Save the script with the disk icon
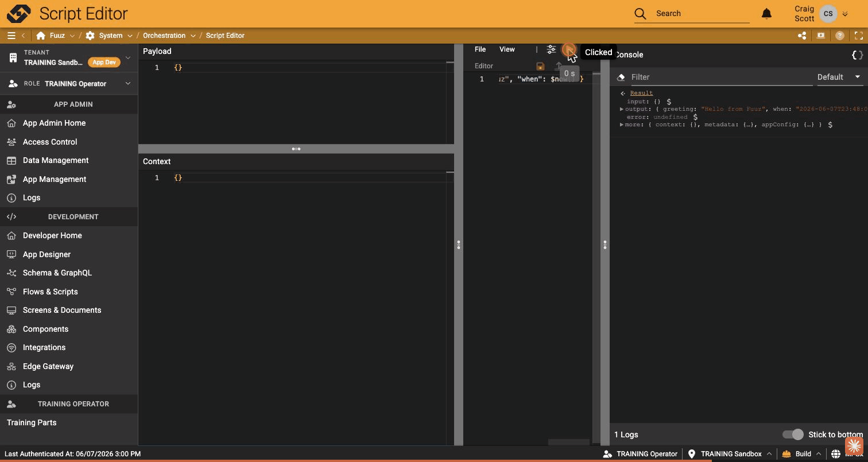Viewport: 868px width, 462px height. click(540, 66)
